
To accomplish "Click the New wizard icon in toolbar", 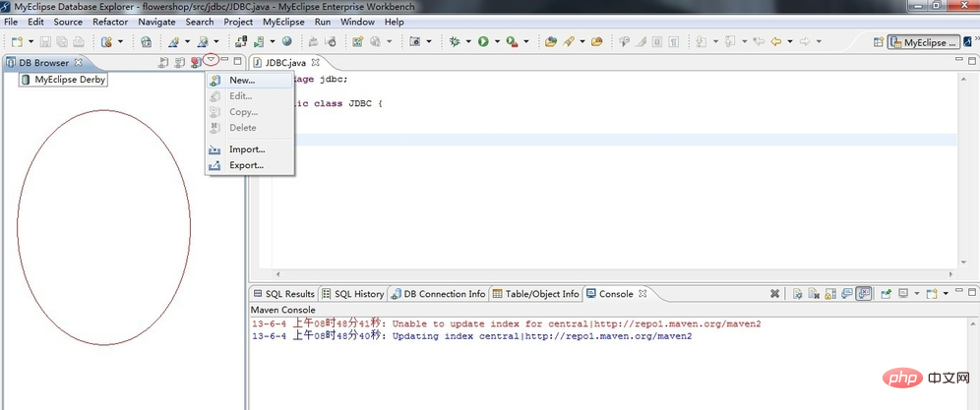I will tap(17, 42).
